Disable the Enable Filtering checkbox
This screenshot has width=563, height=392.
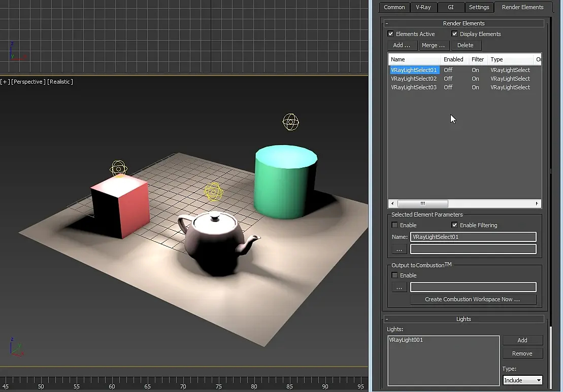coord(454,225)
